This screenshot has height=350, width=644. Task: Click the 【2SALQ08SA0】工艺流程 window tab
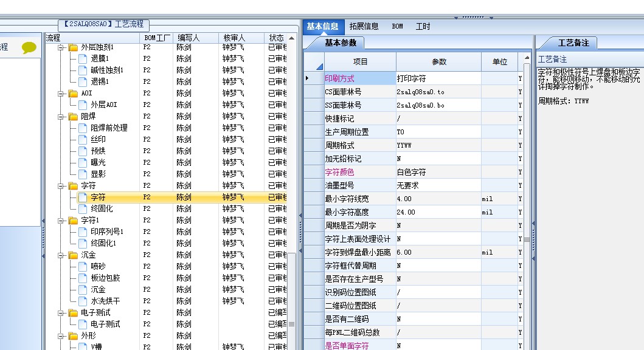(x=103, y=24)
